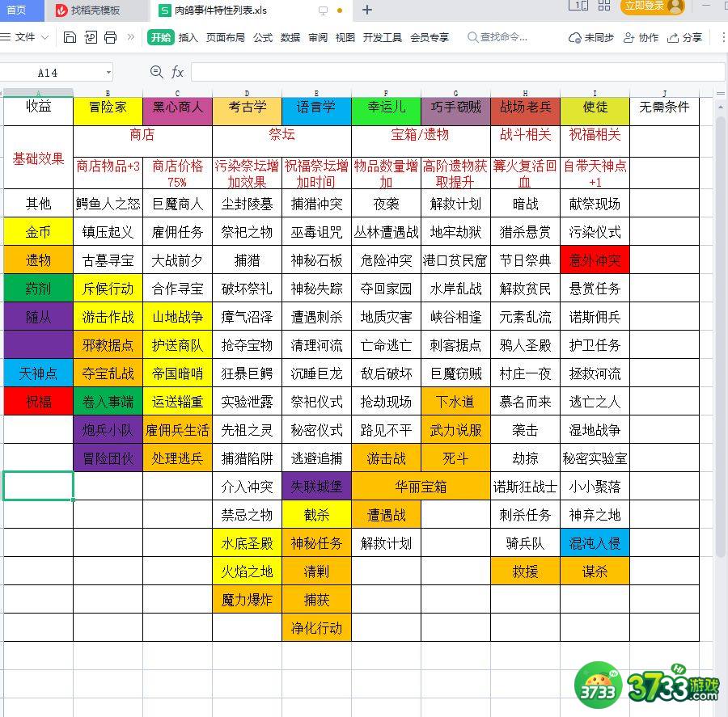Click the print preview icon beside save
Viewport: 728px width, 717px height.
[90, 37]
